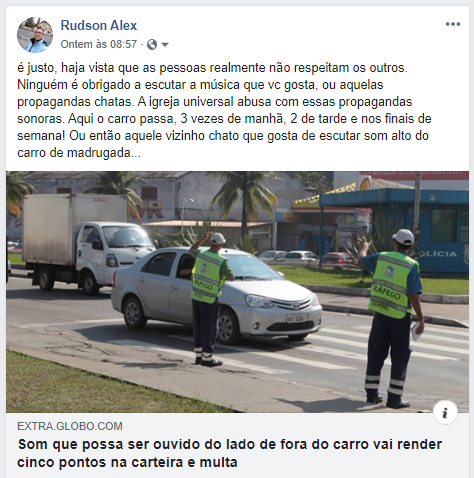
Task: Open the three-dot post options menu
Action: pyautogui.click(x=453, y=24)
